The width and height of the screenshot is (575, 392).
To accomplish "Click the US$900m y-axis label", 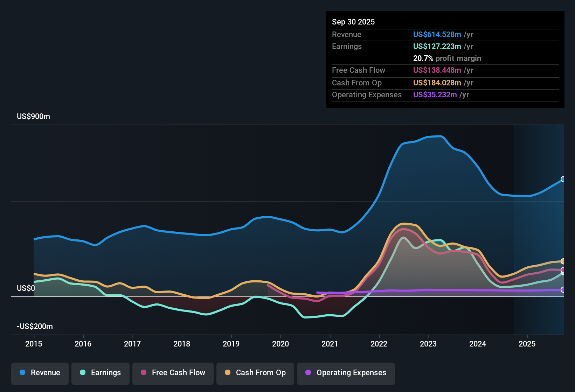I will click(x=34, y=117).
